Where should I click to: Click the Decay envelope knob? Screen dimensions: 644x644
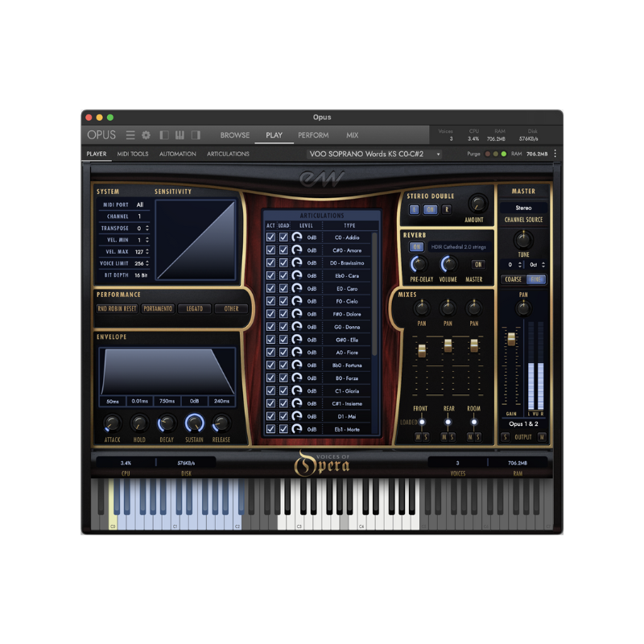point(167,423)
